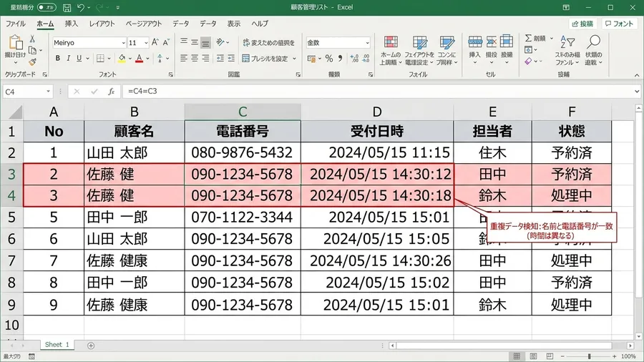
Task: Switch to Page Layout view in status bar
Action: [x=533, y=356]
